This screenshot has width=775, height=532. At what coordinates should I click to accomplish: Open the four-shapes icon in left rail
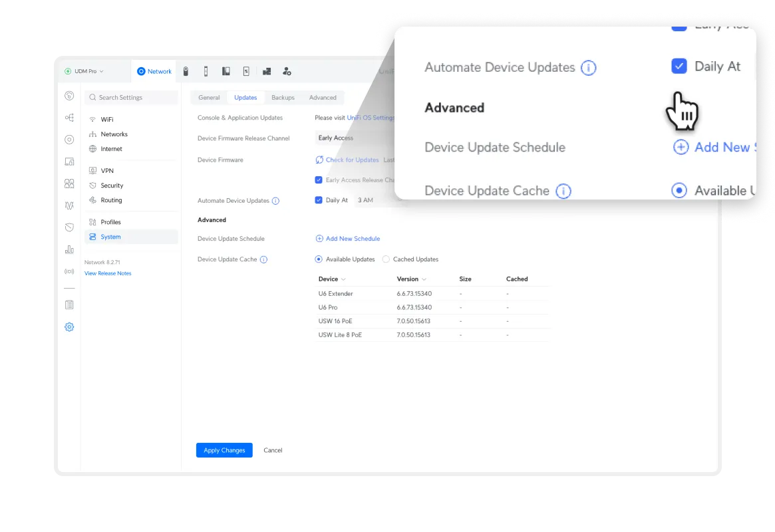click(x=69, y=184)
